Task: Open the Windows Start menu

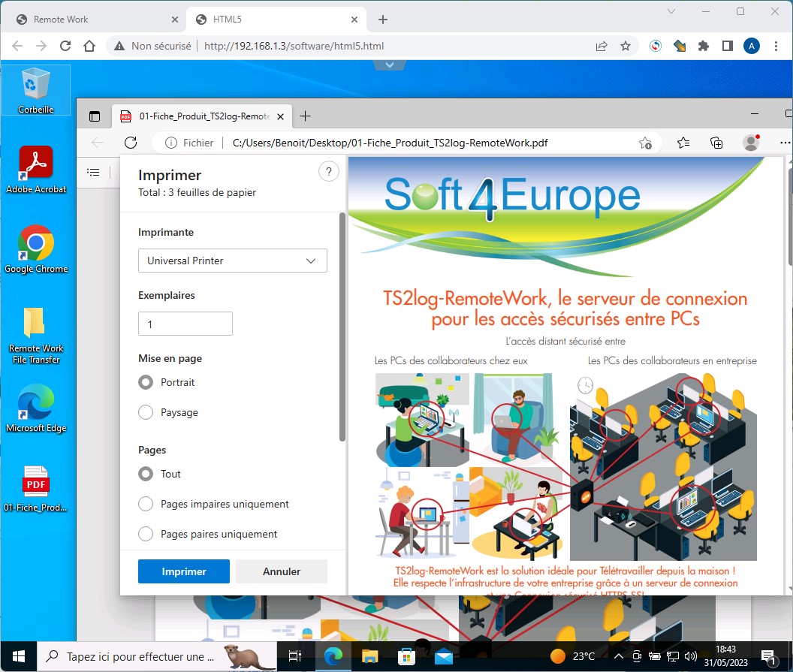Action: pos(19,656)
